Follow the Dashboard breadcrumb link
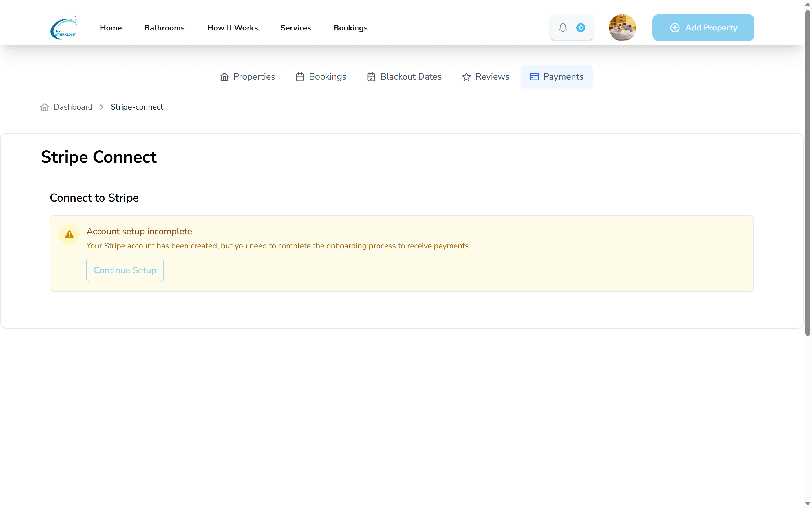812x508 pixels. coord(73,107)
